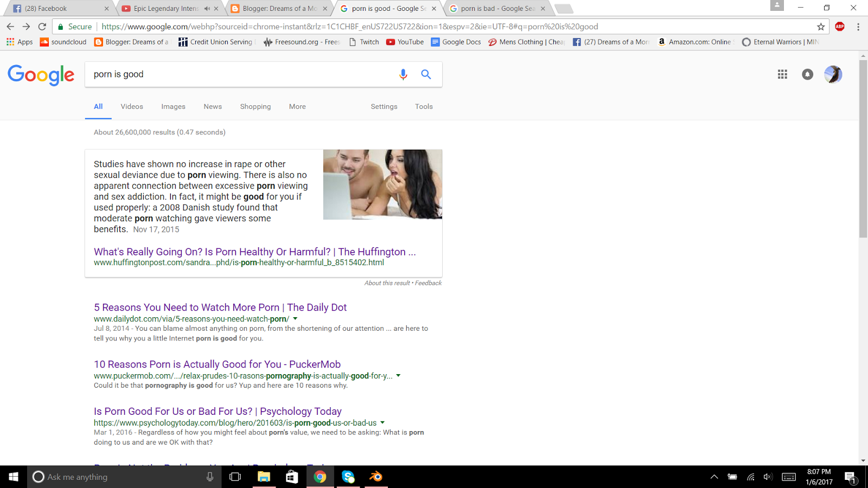Switch to the Videos results tab
868x488 pixels.
132,106
